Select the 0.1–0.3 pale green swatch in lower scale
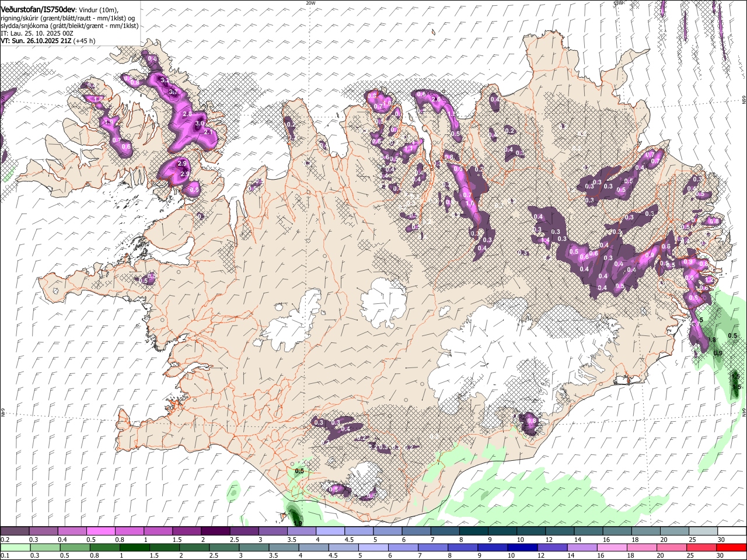 point(16,547)
